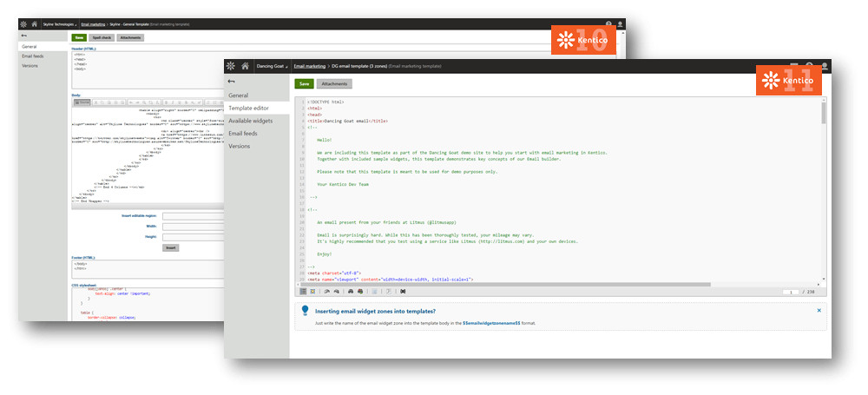Click Email marketing breadcrumb in Dancing Goat window
This screenshot has height=395, width=868.
pos(310,66)
